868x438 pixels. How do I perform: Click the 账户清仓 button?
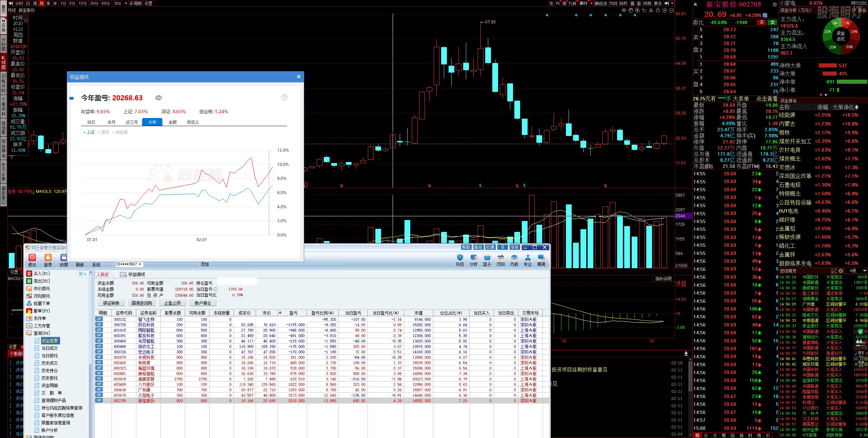pos(203,303)
